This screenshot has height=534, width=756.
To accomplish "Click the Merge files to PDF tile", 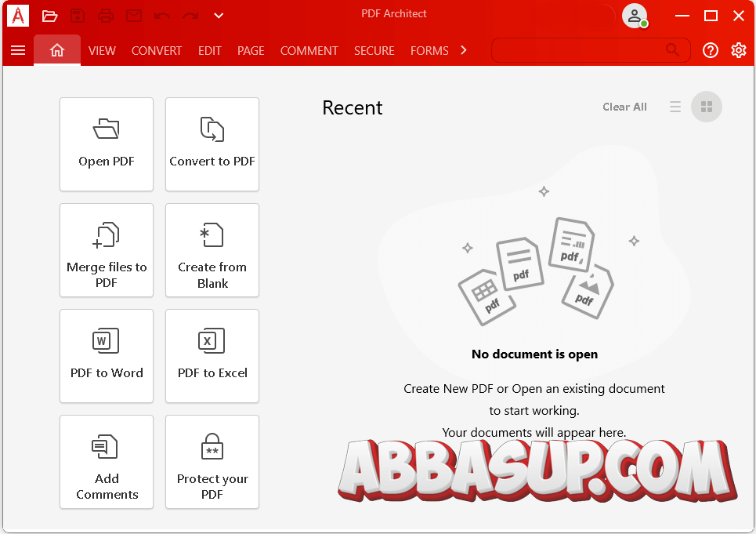I will point(107,250).
